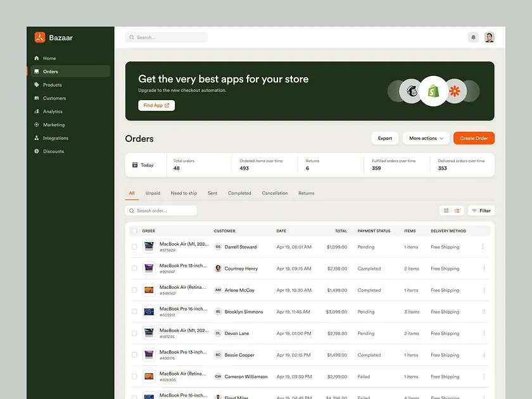Check the box for order #826305
This screenshot has height=399, width=532.
[x=134, y=376]
